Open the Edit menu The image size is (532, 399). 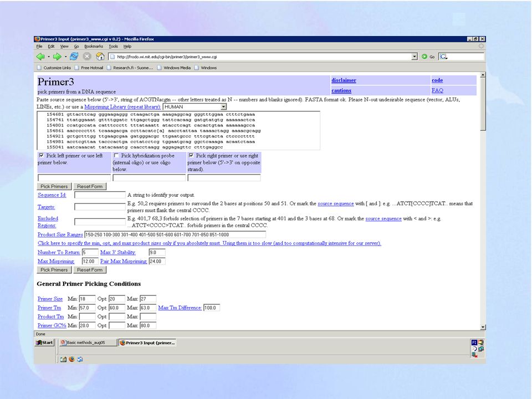tap(51, 47)
